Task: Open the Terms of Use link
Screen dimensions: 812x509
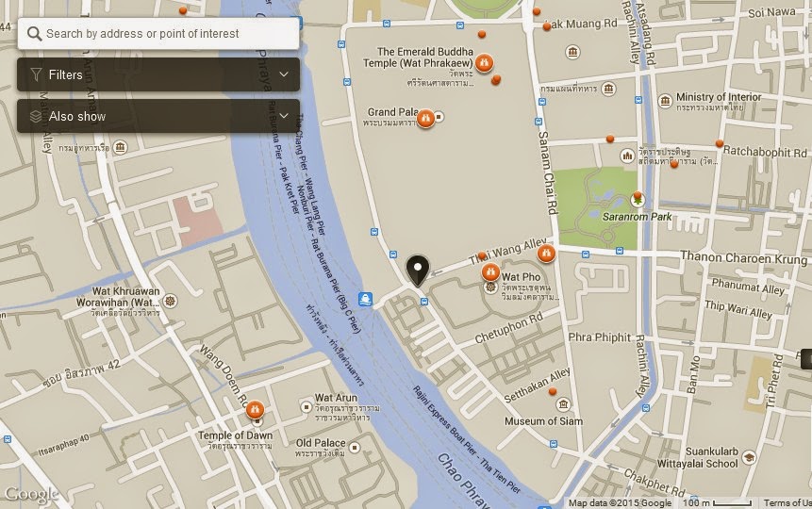Action: tap(787, 502)
